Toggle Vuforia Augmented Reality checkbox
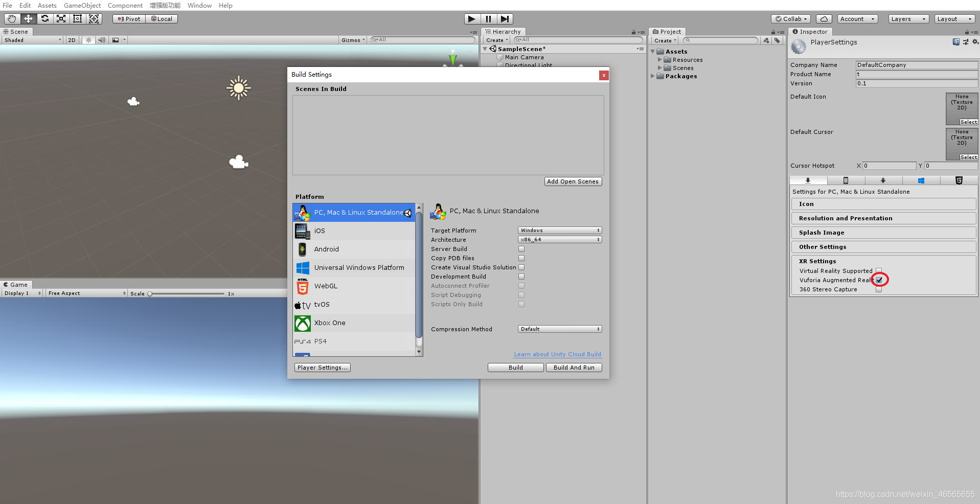 click(879, 280)
